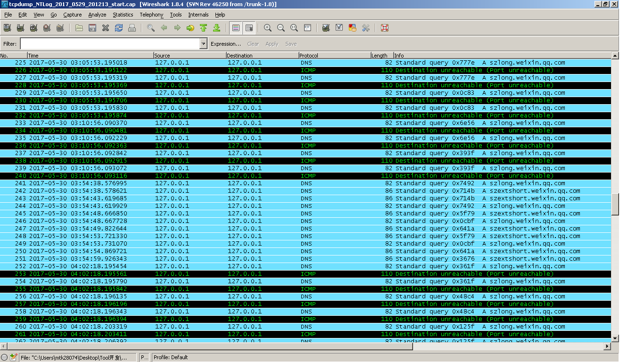Image resolution: width=644 pixels, height=362 pixels.
Task: Toggle auto scroll in live capture
Action: (249, 28)
